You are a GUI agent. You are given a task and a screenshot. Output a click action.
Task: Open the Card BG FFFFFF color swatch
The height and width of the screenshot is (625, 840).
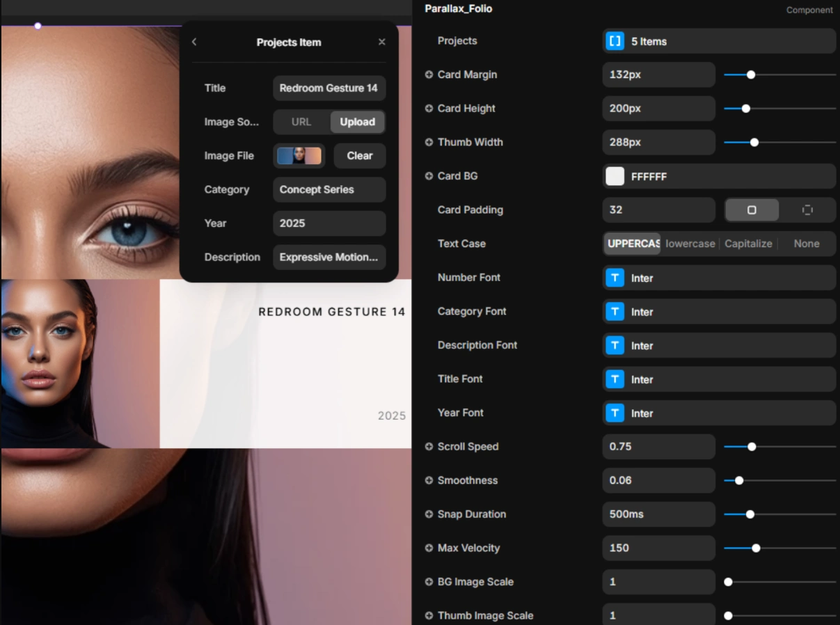615,176
